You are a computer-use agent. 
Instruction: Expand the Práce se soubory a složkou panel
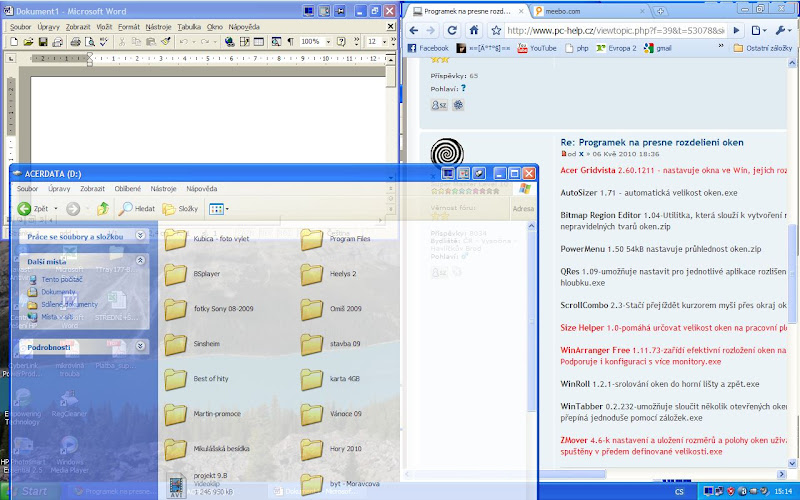(140, 235)
